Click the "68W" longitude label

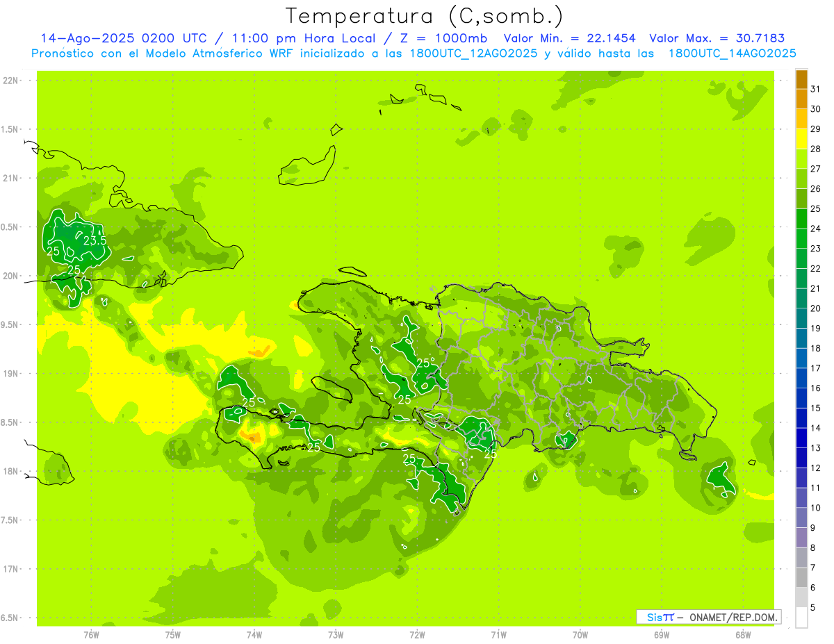coord(743,634)
